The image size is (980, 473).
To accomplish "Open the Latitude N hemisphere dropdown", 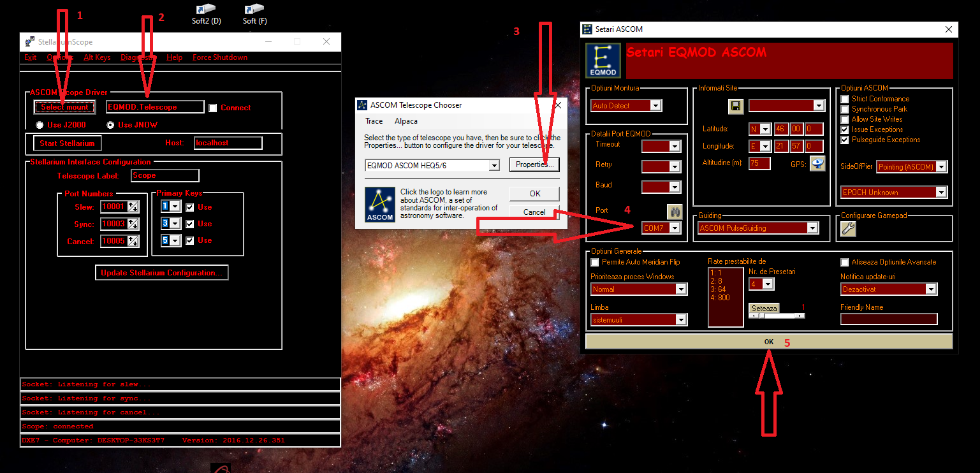I will tap(766, 129).
